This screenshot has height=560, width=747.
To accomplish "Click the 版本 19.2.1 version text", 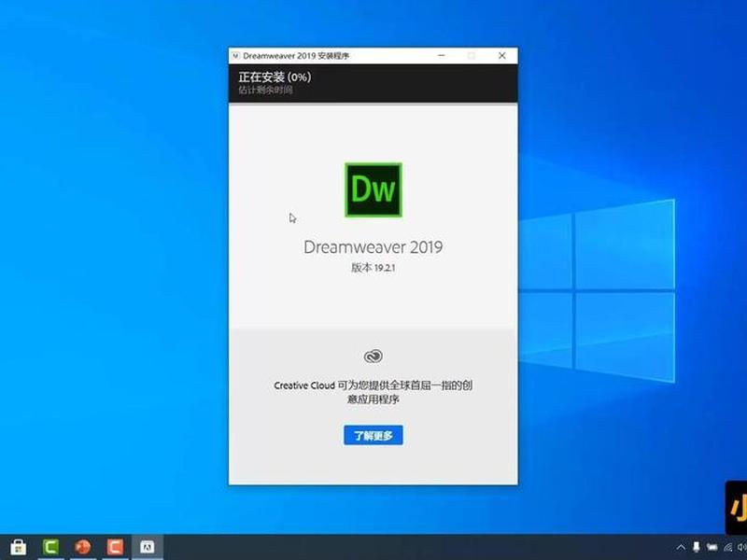I will (x=373, y=268).
